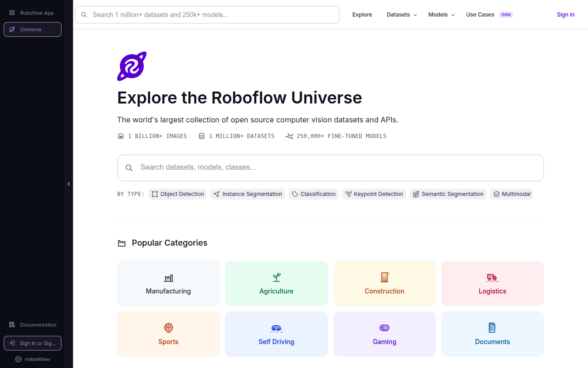Click the Sign in link at top right
Viewport: 588px width, 368px height.
(565, 15)
